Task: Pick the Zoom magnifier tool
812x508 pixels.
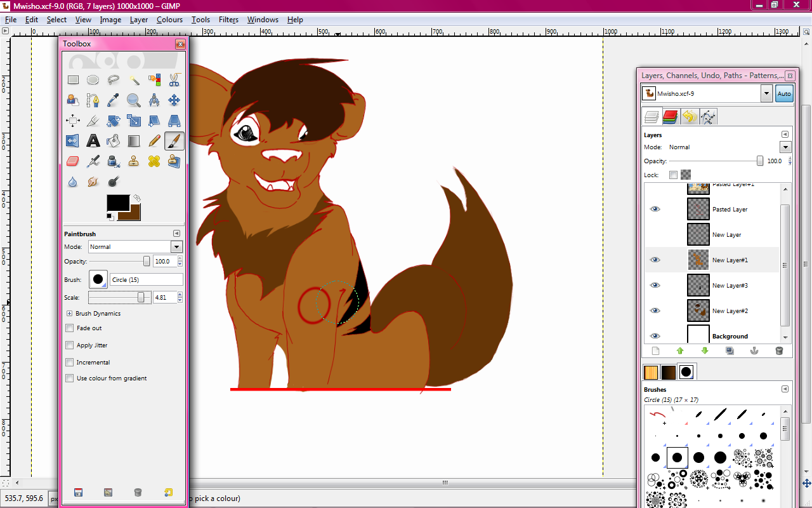Action: [x=134, y=100]
